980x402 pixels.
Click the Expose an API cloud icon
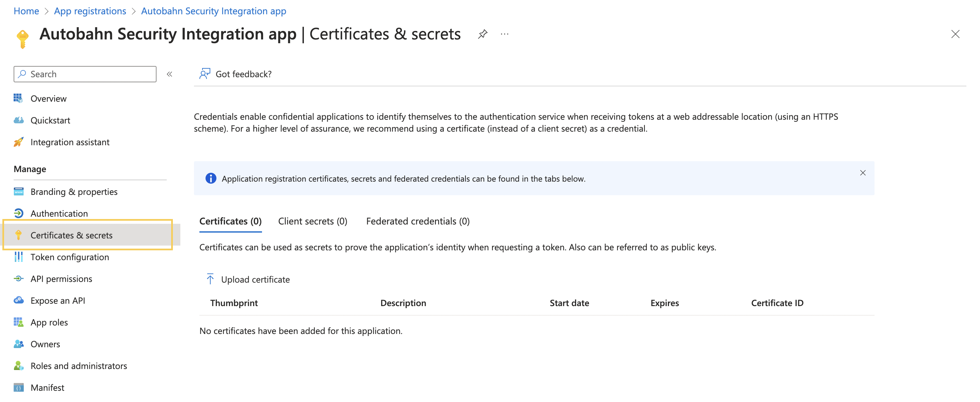(18, 300)
